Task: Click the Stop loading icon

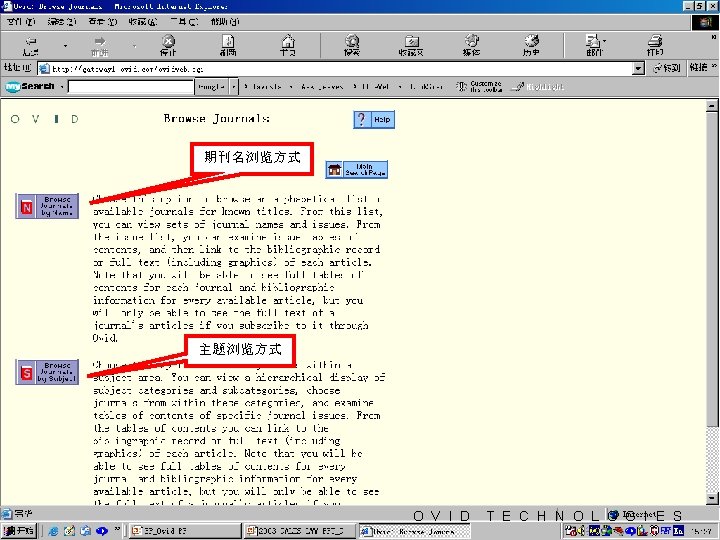Action: coord(169,41)
